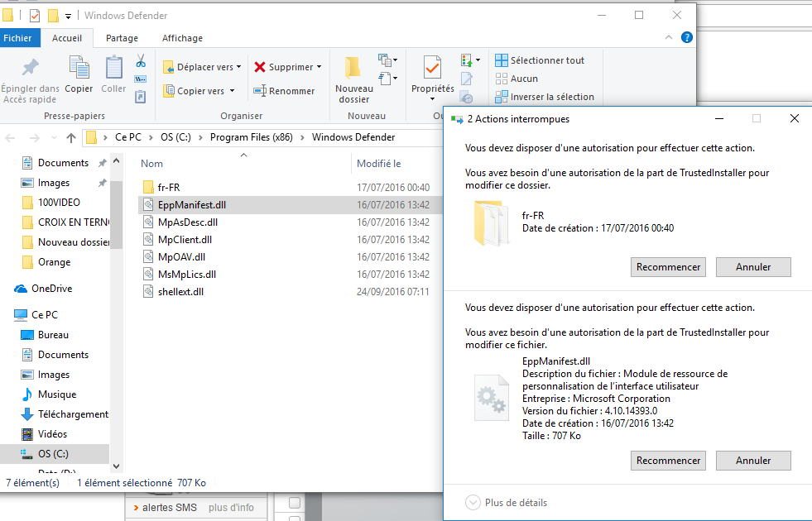Screen dimensions: 812x521
Task: Sort by Modifié le column header
Action: 378,164
